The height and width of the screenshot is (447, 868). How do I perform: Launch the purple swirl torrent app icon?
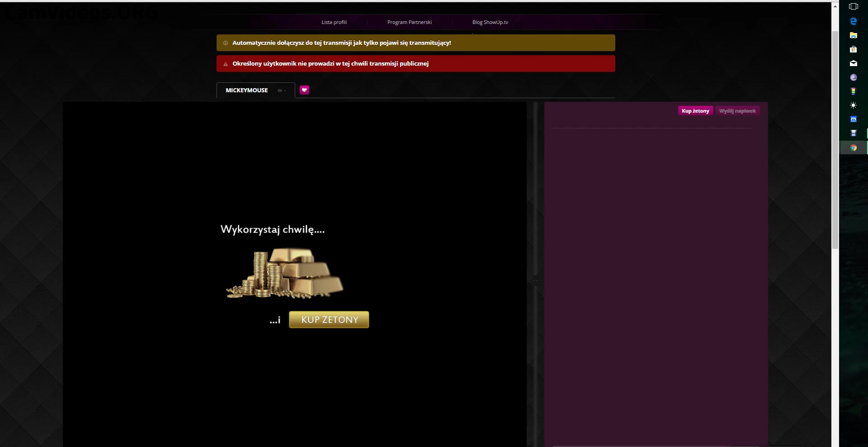click(853, 77)
